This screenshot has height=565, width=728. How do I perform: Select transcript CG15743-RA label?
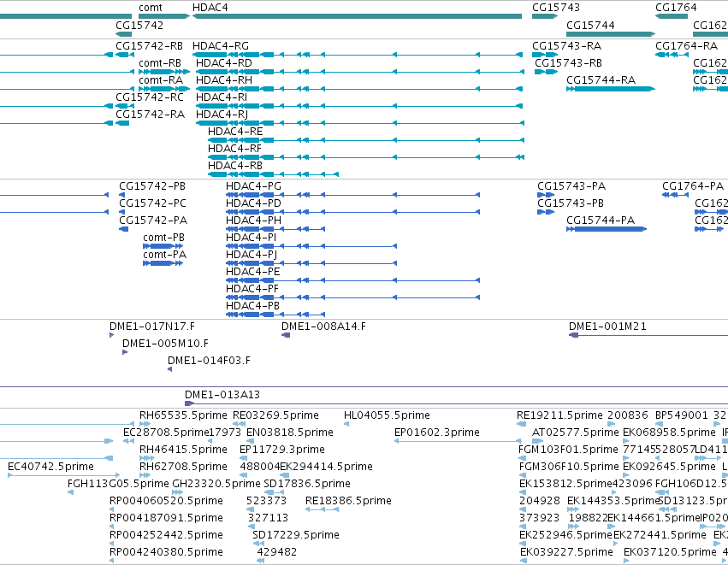pyautogui.click(x=566, y=46)
